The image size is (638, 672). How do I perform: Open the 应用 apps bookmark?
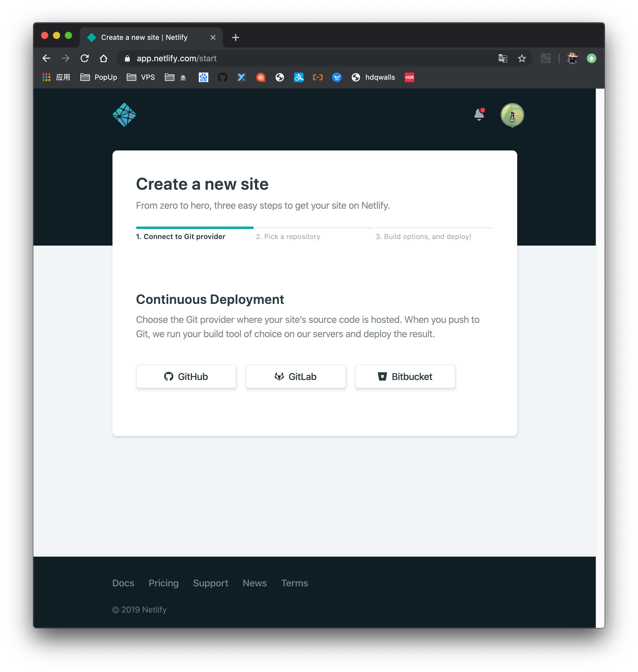point(57,78)
